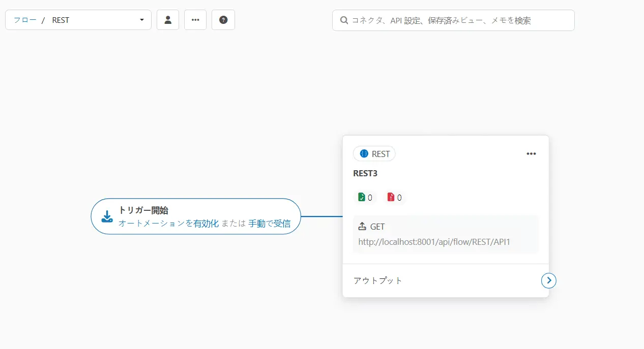Focus the connector search input field

453,20
